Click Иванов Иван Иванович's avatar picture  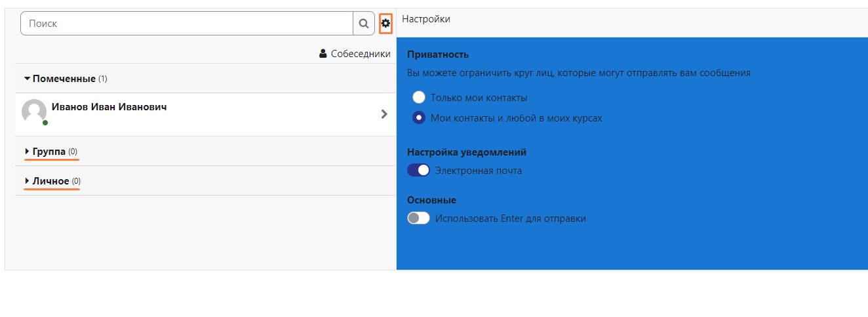click(34, 112)
